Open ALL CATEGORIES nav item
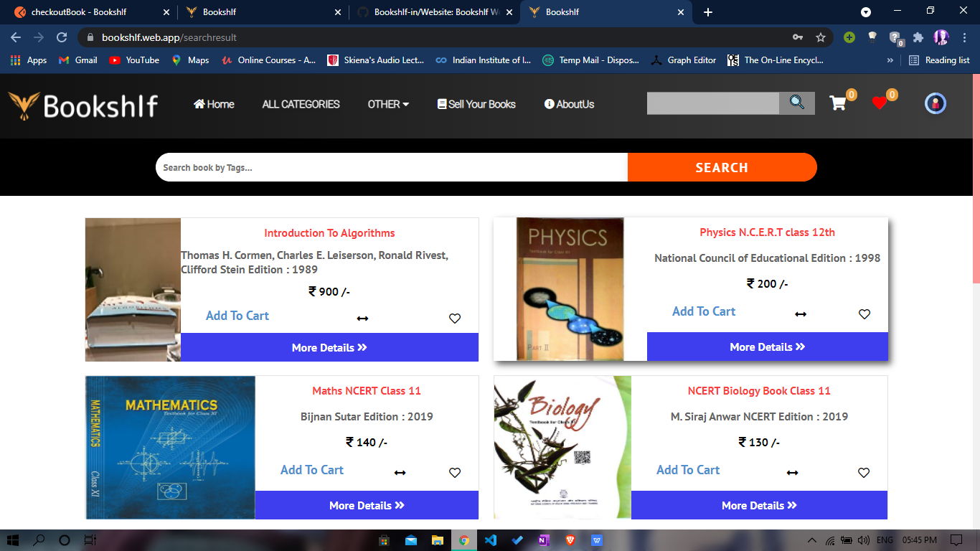The image size is (980, 551). [301, 104]
